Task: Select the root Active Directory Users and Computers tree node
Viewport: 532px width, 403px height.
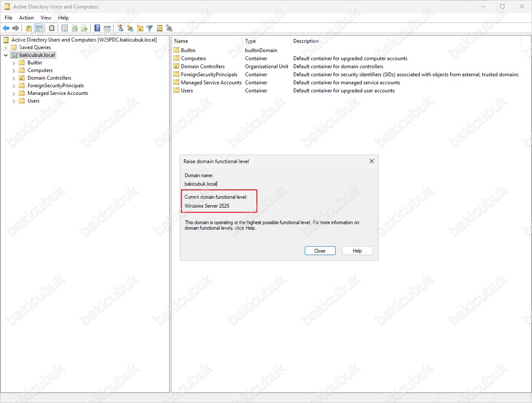Action: pyautogui.click(x=84, y=40)
